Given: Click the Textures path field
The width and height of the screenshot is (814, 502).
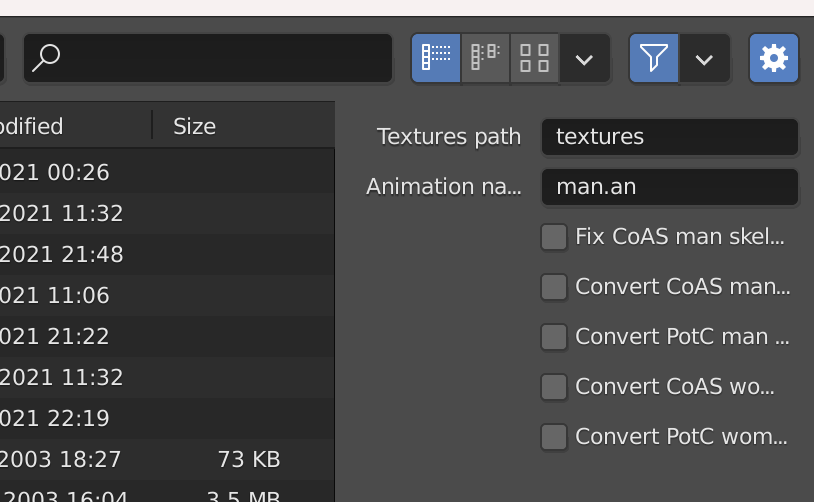Looking at the screenshot, I should tap(669, 137).
